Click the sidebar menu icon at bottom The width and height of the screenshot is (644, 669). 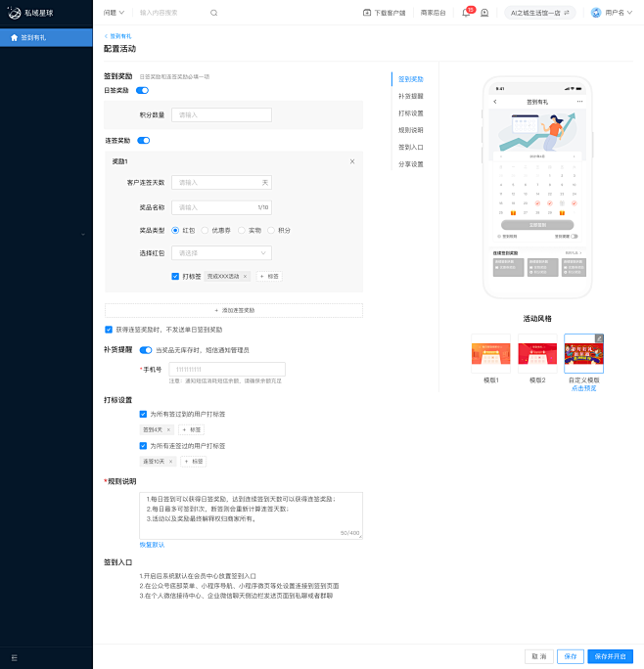14,657
